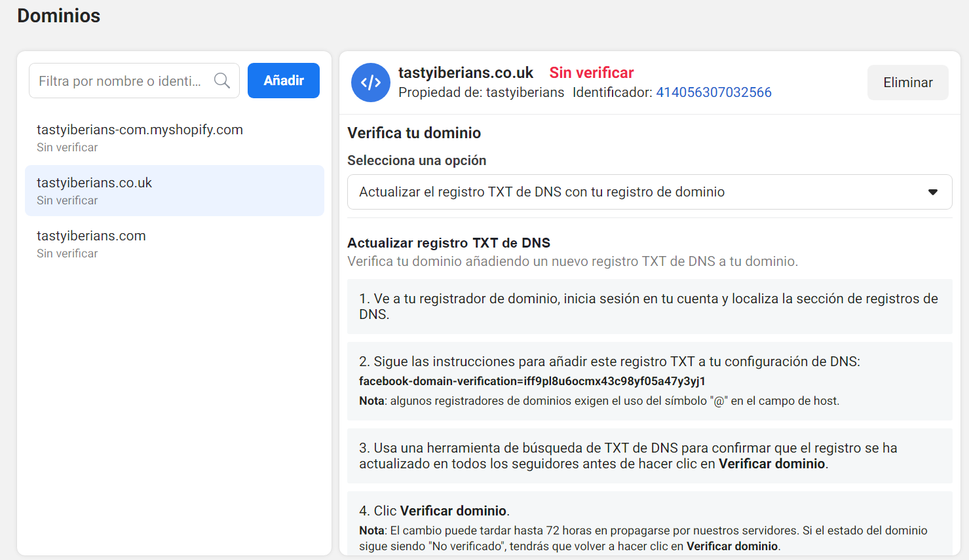Select tastyiberians-com.myshopify.com in the domain list
This screenshot has height=560, width=969.
point(140,130)
